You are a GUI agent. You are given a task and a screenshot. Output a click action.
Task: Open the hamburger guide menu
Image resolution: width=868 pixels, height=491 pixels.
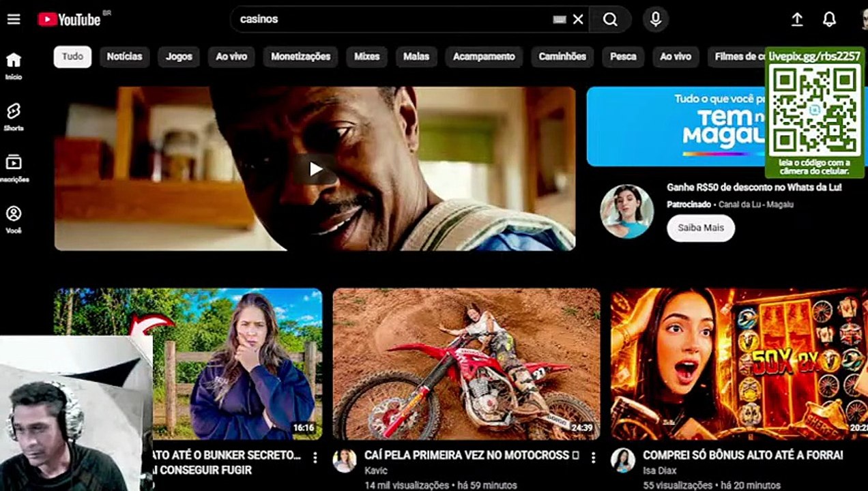[x=14, y=19]
